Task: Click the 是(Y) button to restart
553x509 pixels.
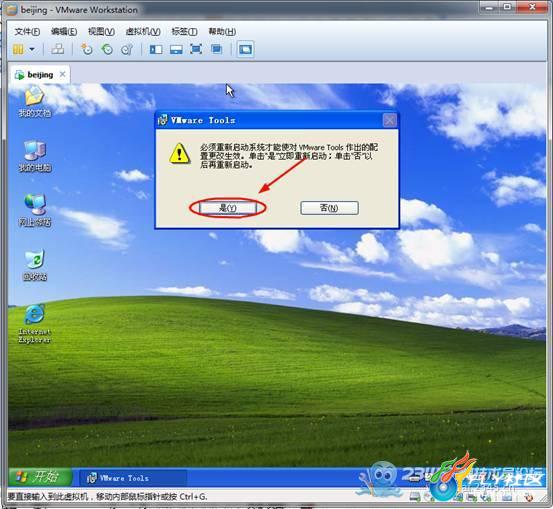Action: click(x=228, y=208)
